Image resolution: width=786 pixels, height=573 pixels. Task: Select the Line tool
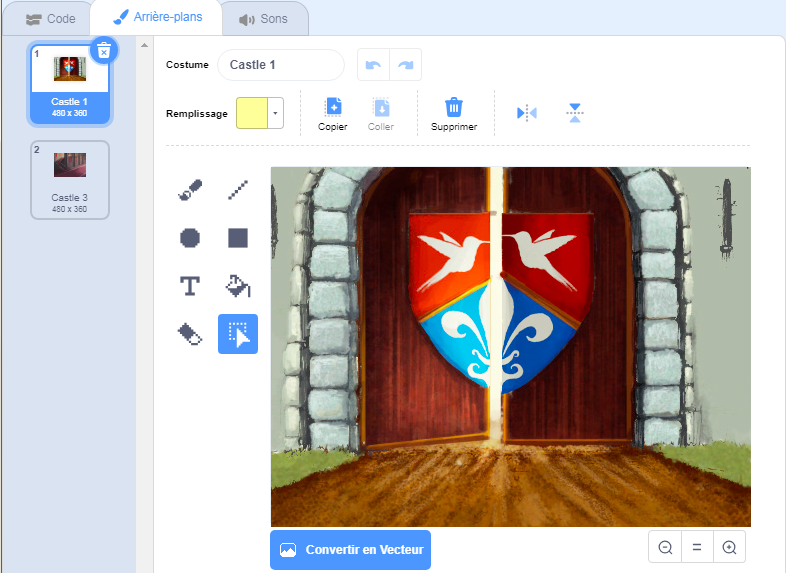click(237, 189)
